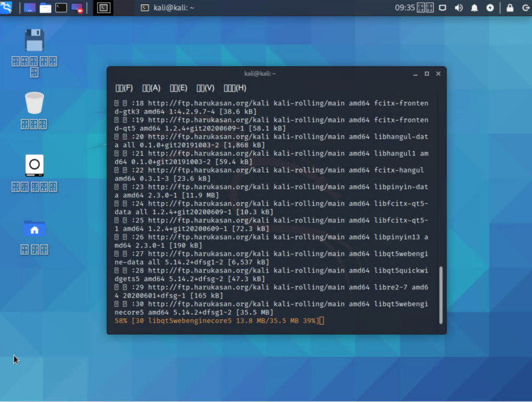
Task: Close the kali@kali terminal window
Action: tap(438, 74)
